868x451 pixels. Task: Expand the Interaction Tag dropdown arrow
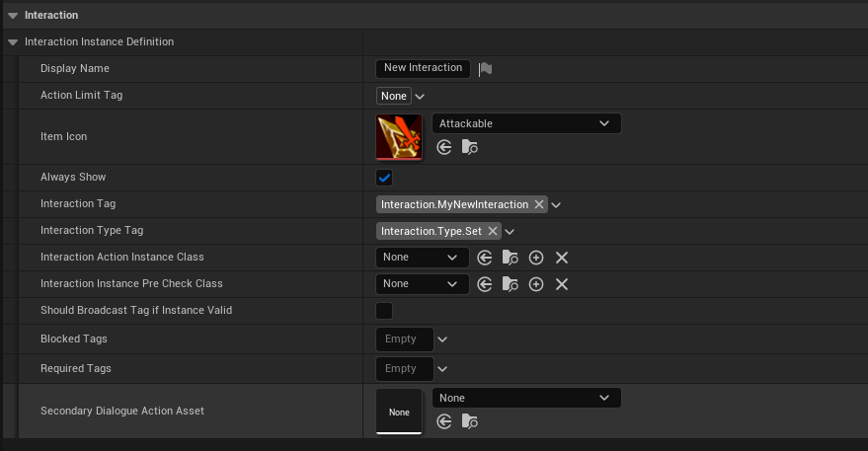tap(556, 204)
